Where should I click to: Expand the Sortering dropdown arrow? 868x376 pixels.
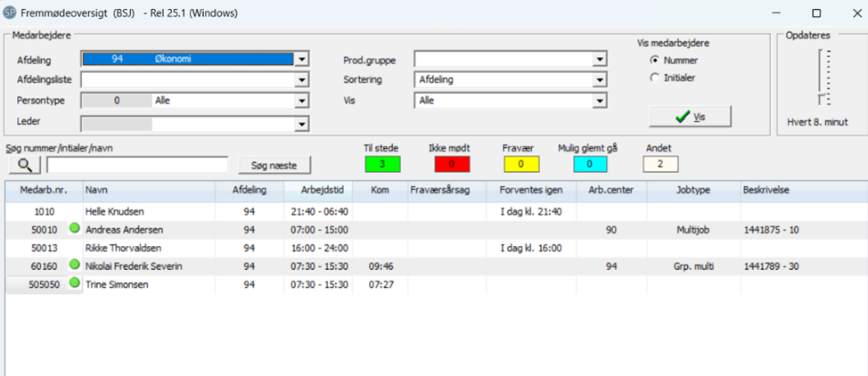pyautogui.click(x=599, y=80)
